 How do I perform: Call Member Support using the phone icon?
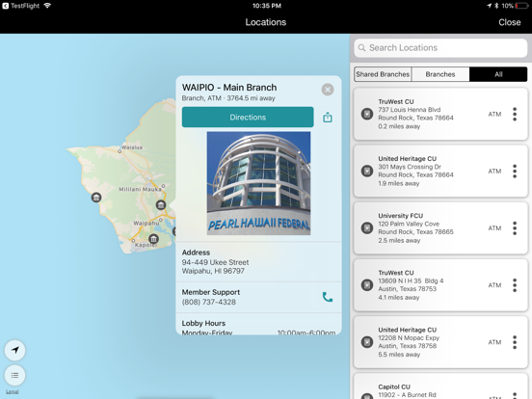pos(328,297)
